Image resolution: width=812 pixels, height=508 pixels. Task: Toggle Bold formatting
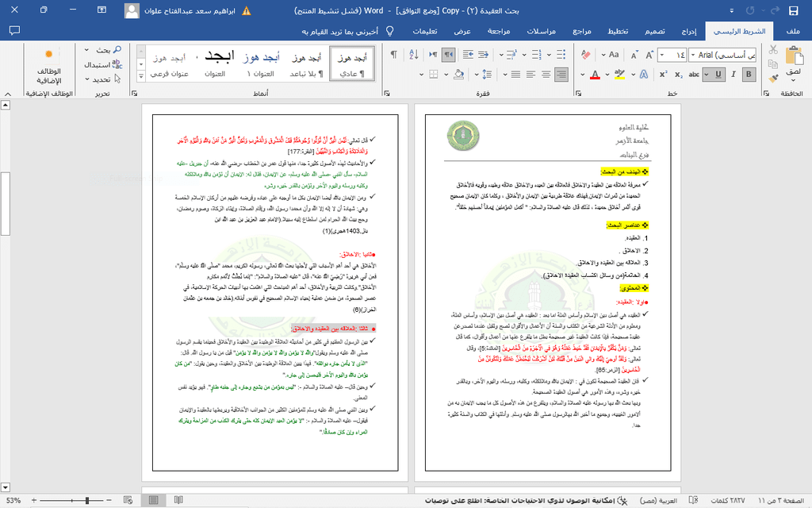[749, 75]
